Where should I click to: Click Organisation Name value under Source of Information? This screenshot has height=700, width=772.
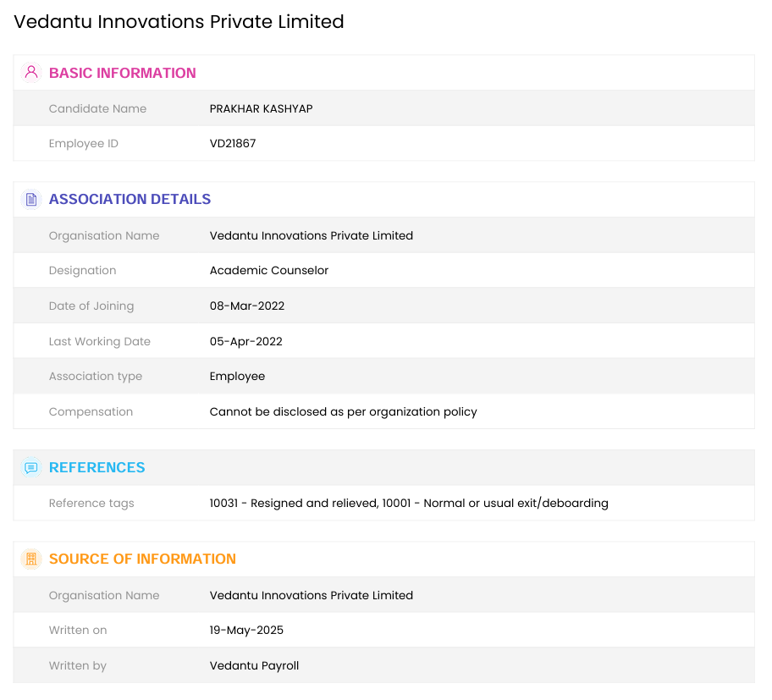coord(312,596)
